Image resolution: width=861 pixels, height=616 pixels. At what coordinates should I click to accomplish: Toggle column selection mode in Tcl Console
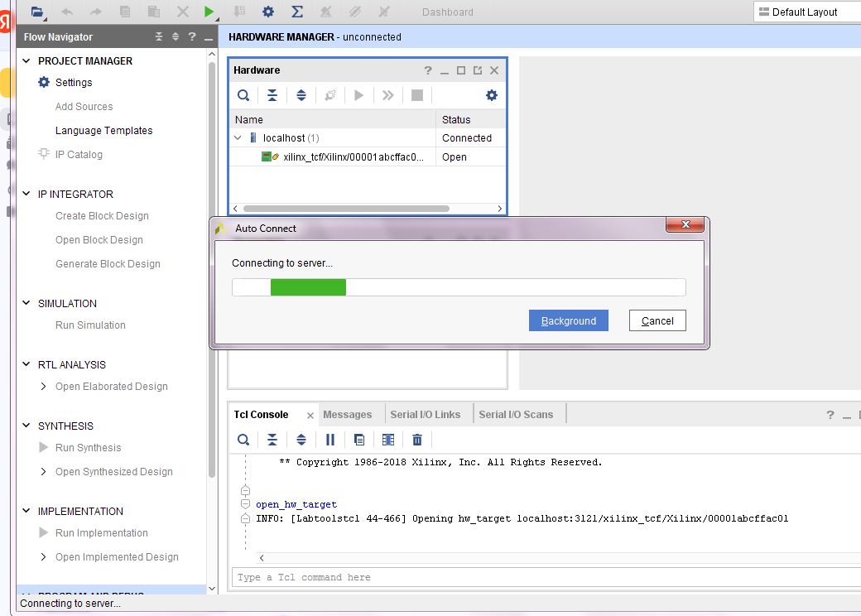(x=388, y=440)
